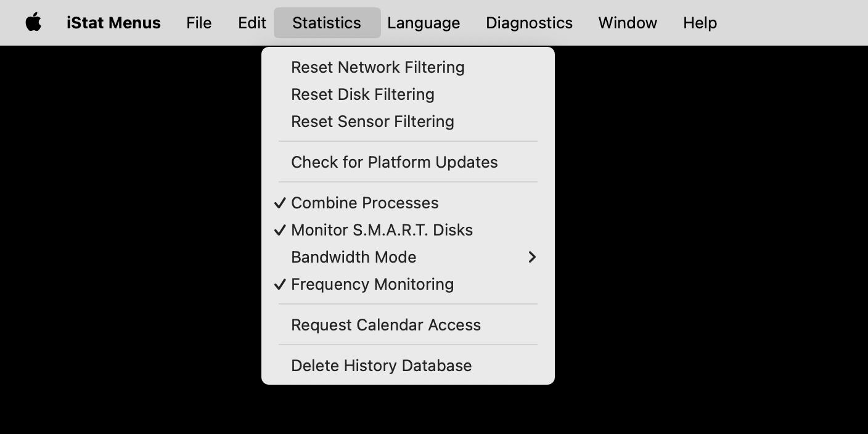Select Reset Sensor Filtering
The height and width of the screenshot is (434, 868).
click(x=408, y=121)
